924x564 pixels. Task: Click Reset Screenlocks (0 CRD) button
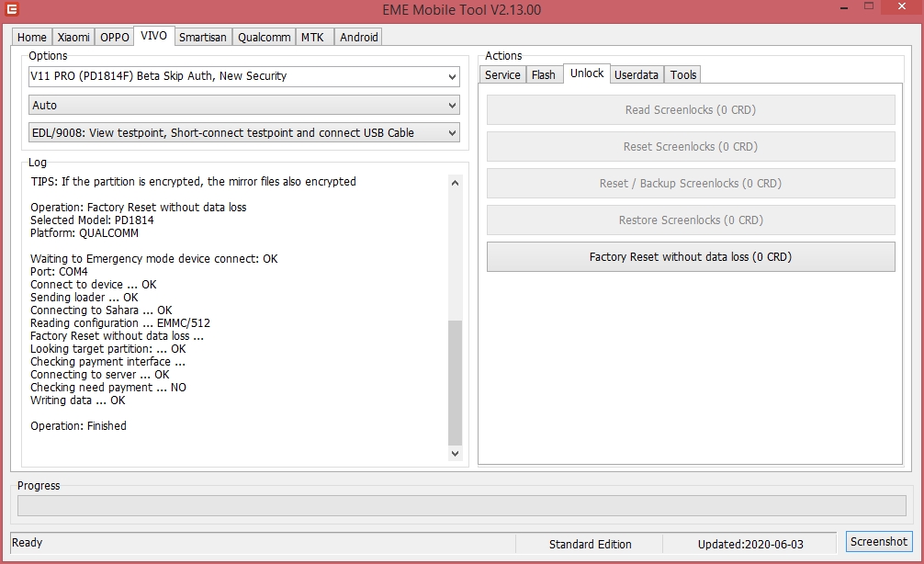click(691, 146)
